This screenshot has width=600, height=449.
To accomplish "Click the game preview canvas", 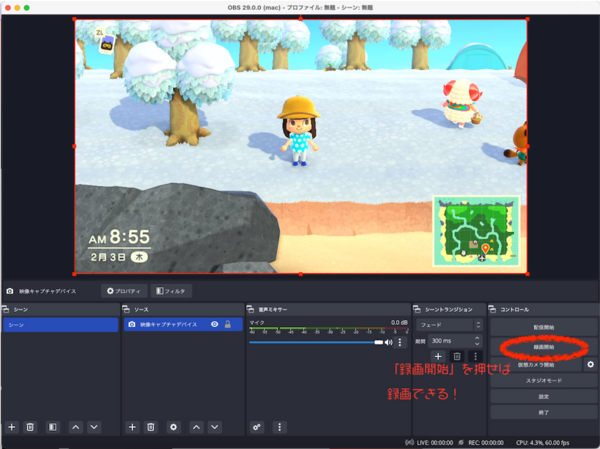I will [301, 146].
